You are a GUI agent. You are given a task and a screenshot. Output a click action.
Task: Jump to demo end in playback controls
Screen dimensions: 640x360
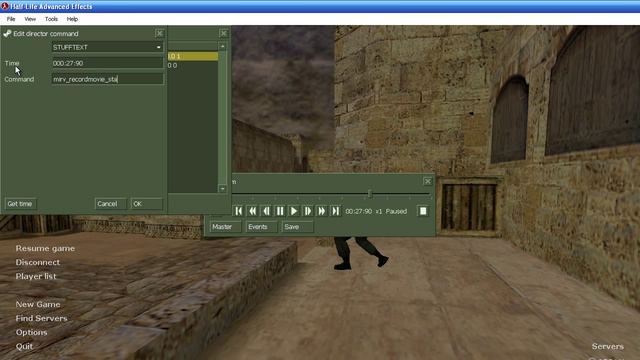coord(336,211)
